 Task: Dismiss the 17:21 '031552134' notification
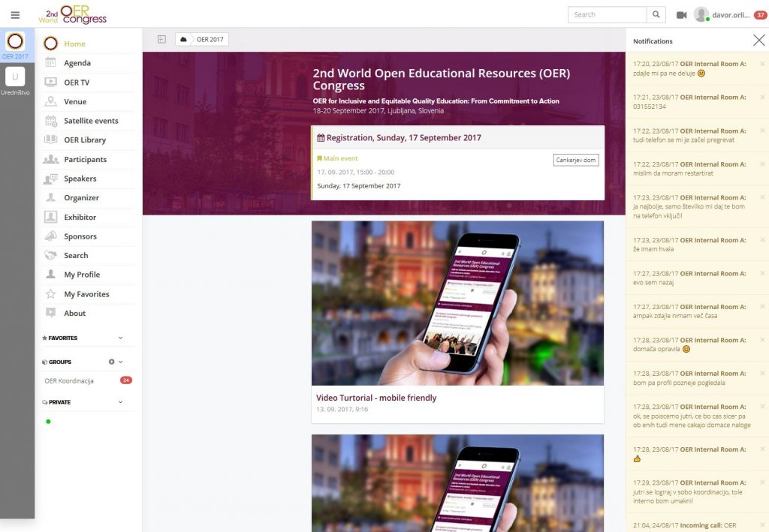point(762,97)
